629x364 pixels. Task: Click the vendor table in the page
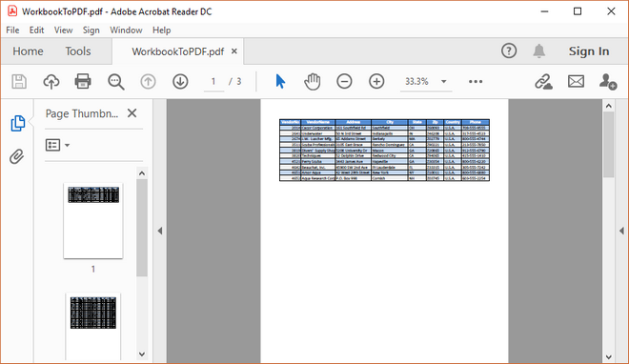[384, 150]
